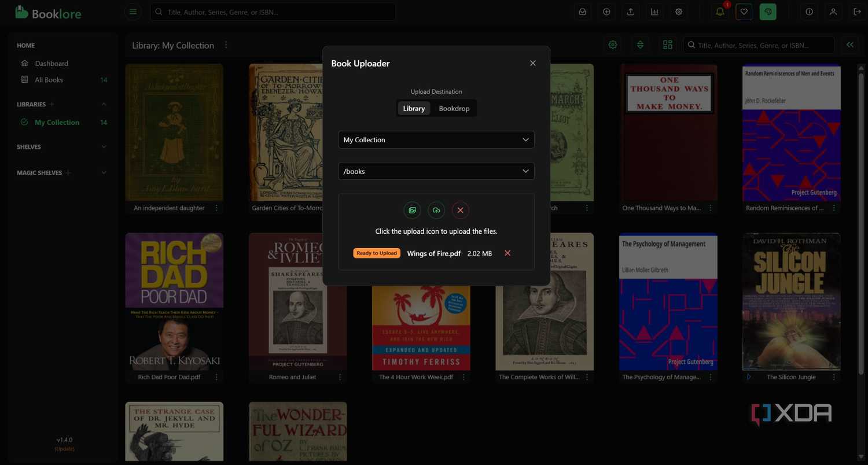This screenshot has height=465, width=868.
Task: Close the Book Uploader dialog
Action: pos(533,64)
